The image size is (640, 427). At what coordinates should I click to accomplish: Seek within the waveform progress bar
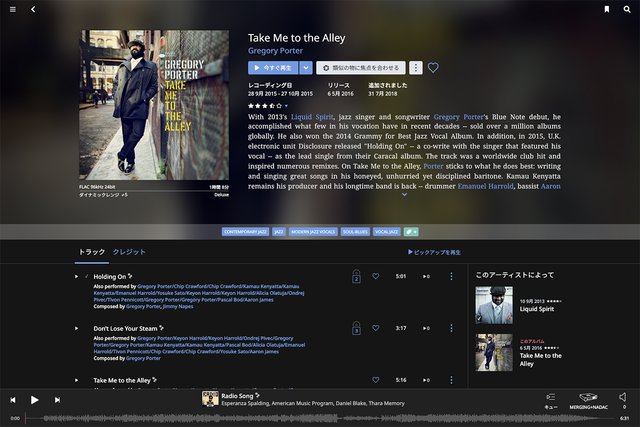pos(320,418)
